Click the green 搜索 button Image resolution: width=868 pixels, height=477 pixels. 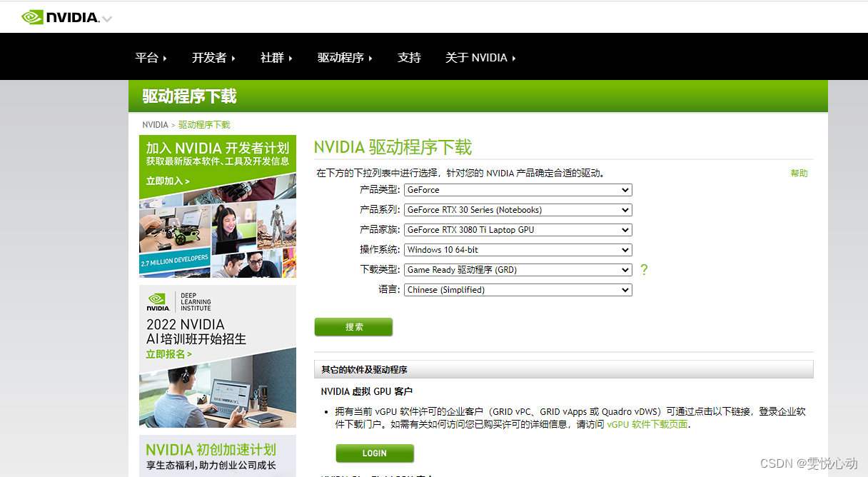[x=353, y=327]
